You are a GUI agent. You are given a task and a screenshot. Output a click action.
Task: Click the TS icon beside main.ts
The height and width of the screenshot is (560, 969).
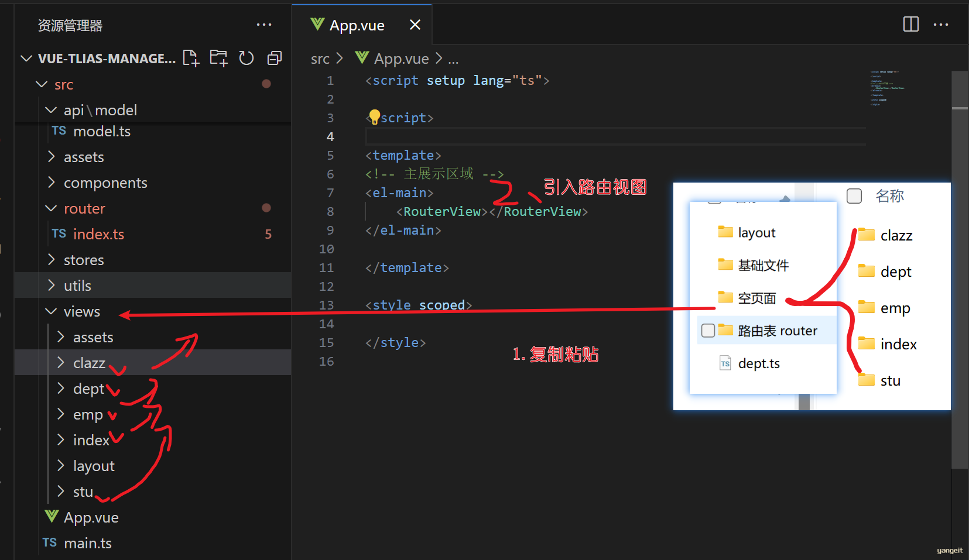pos(49,542)
